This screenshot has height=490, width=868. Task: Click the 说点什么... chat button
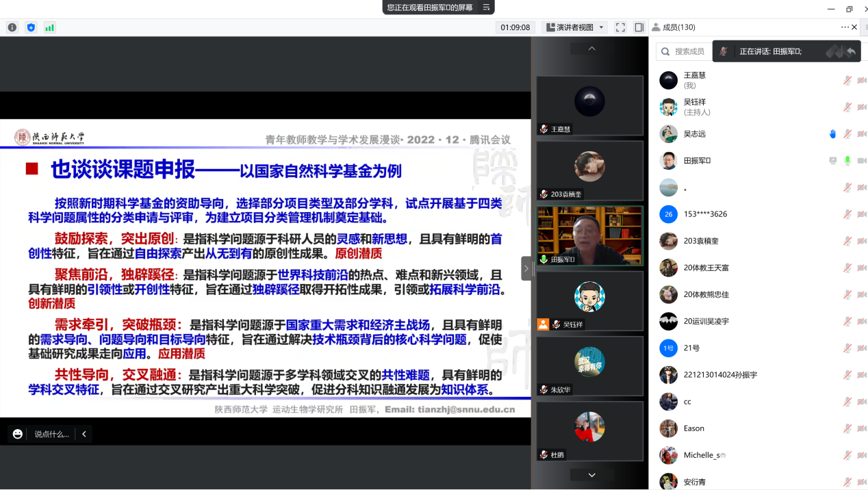(x=52, y=434)
